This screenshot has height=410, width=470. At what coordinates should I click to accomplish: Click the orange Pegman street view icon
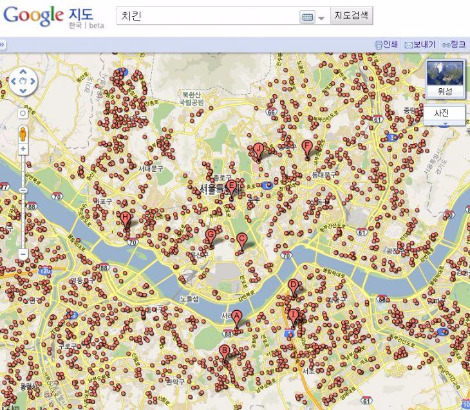point(23,134)
